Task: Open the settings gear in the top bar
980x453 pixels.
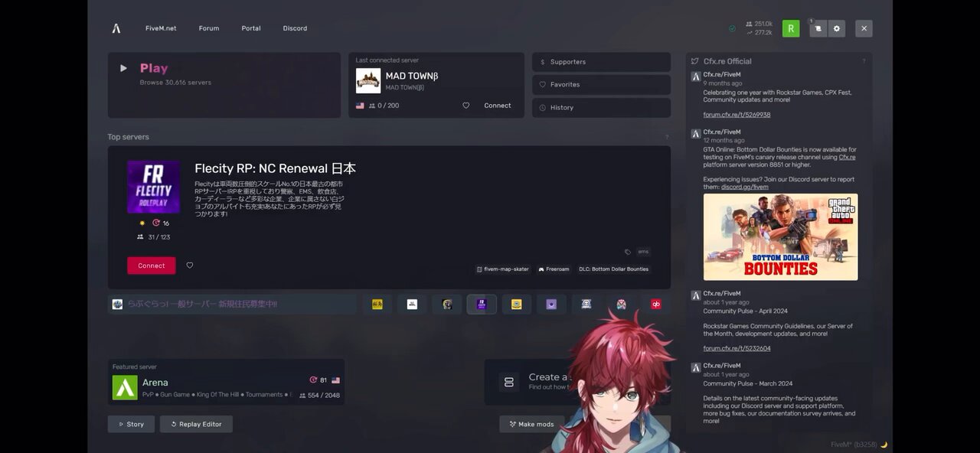Action: [836, 28]
